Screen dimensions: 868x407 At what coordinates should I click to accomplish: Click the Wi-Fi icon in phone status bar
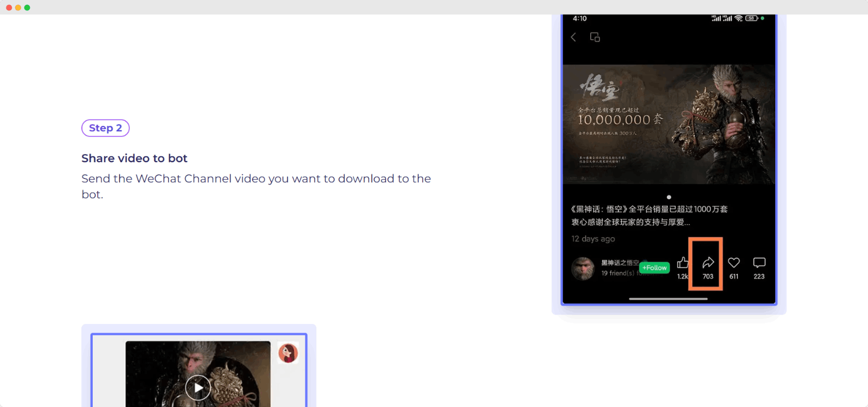[x=738, y=18]
